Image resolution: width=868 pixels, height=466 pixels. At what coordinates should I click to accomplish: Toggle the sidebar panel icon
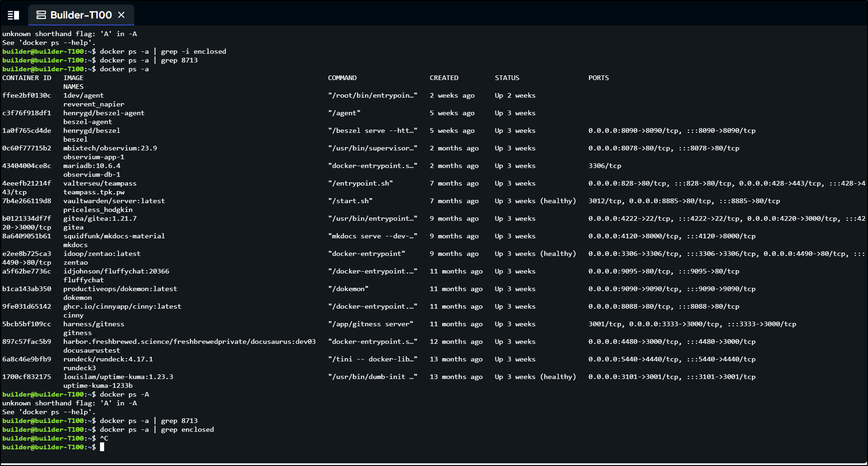click(13, 15)
